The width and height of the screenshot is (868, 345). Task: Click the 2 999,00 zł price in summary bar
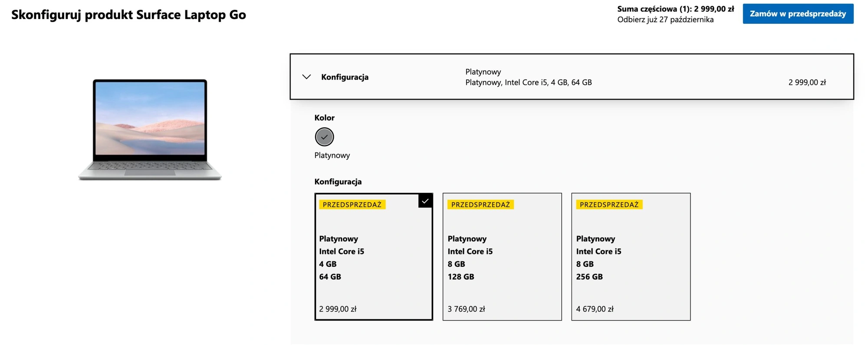[x=807, y=83]
